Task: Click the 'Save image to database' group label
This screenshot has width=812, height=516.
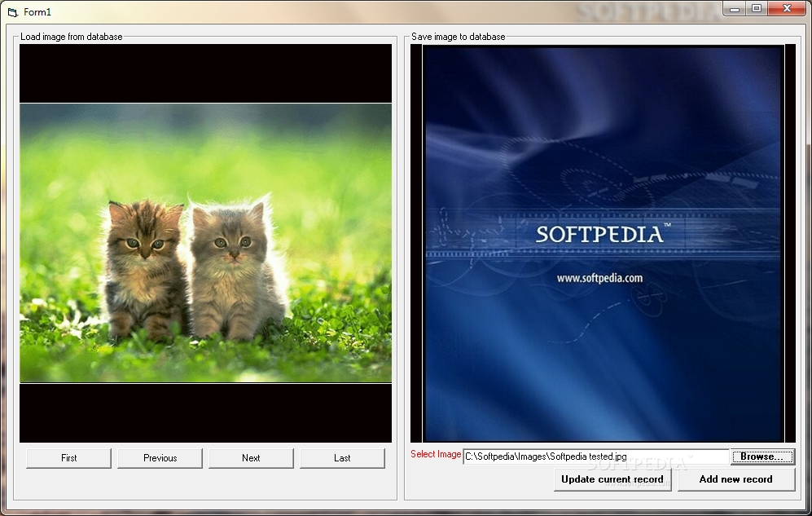Action: pos(459,37)
